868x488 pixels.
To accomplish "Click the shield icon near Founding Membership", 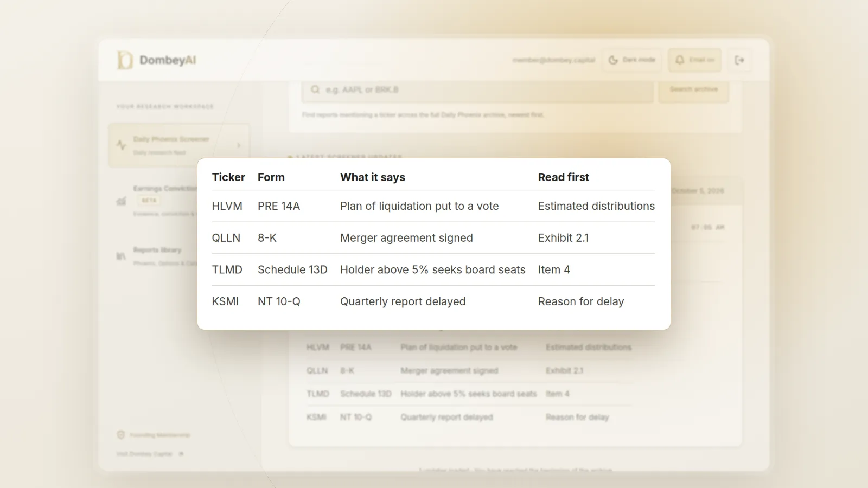I will click(121, 435).
